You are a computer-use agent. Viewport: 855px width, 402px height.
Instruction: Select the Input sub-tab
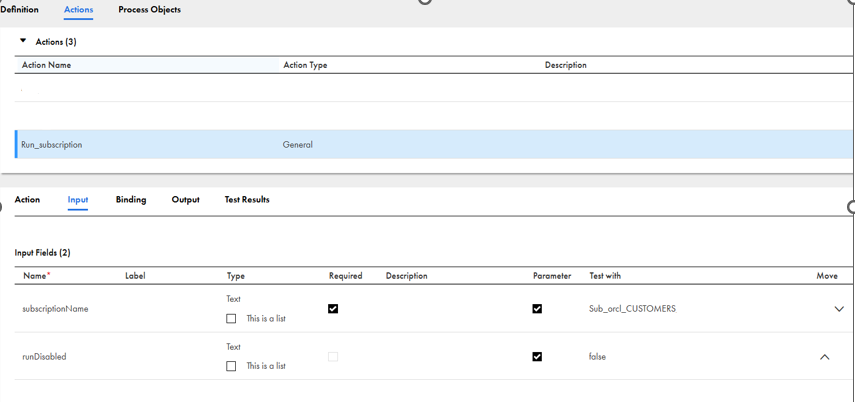[x=78, y=200]
